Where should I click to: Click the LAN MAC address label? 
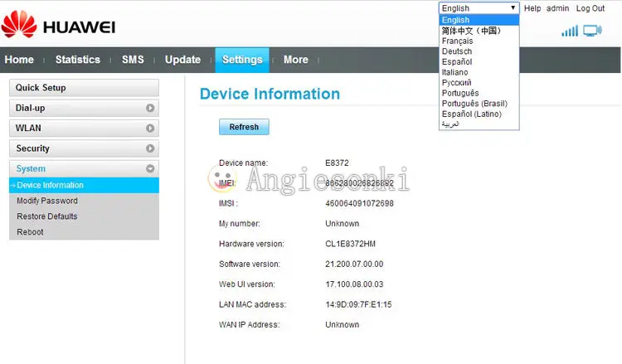click(252, 304)
